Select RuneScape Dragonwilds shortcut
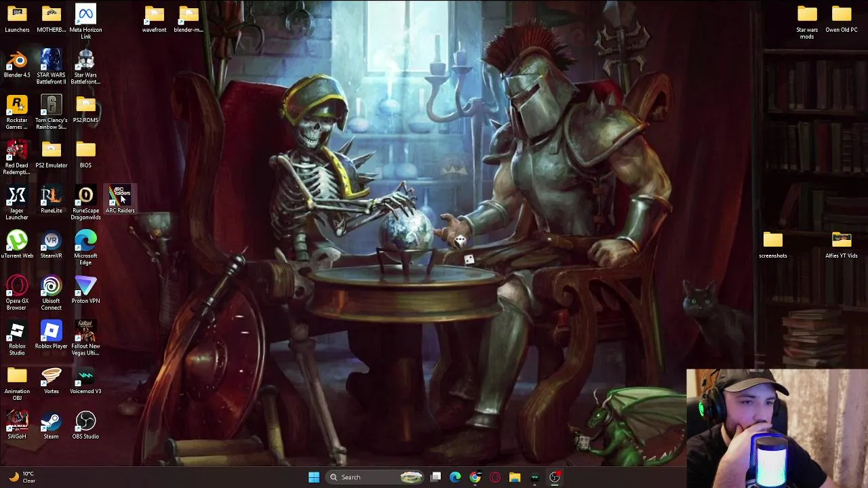Viewport: 868px width, 488px height. click(85, 203)
